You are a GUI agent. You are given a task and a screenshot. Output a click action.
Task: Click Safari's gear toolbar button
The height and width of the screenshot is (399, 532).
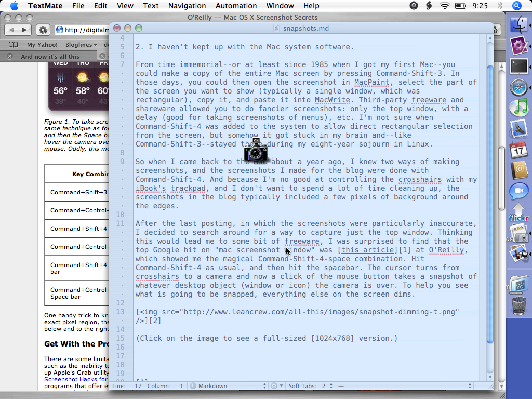click(x=43, y=30)
